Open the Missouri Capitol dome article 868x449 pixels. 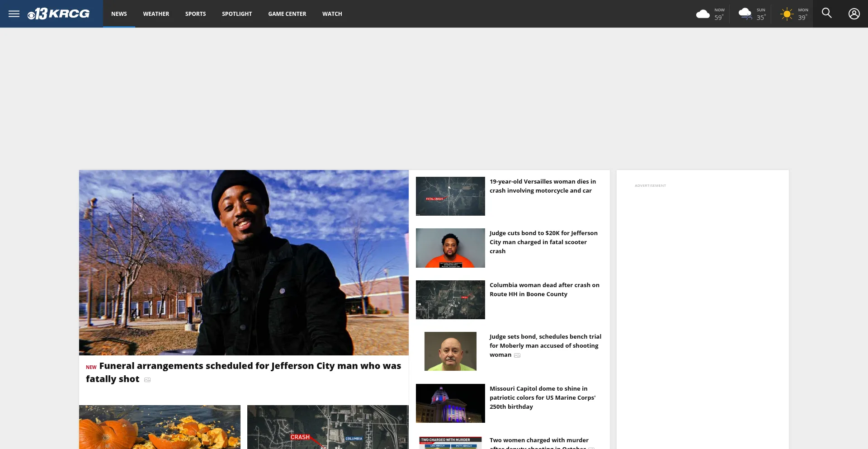coord(542,397)
